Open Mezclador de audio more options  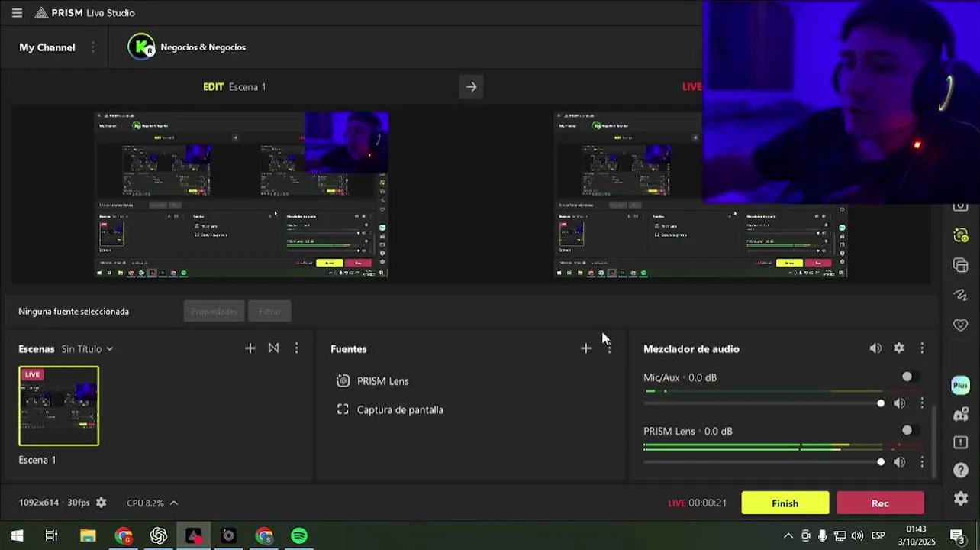coord(922,348)
